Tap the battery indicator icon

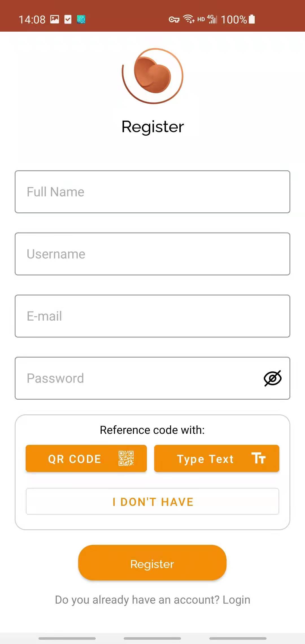coord(252,19)
